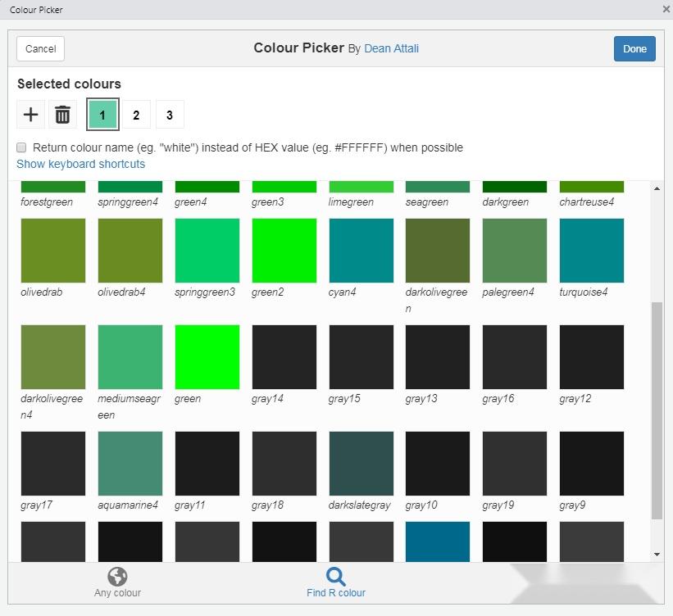Image resolution: width=673 pixels, height=616 pixels.
Task: Pick the cyan4 colour swatch
Action: pos(362,250)
